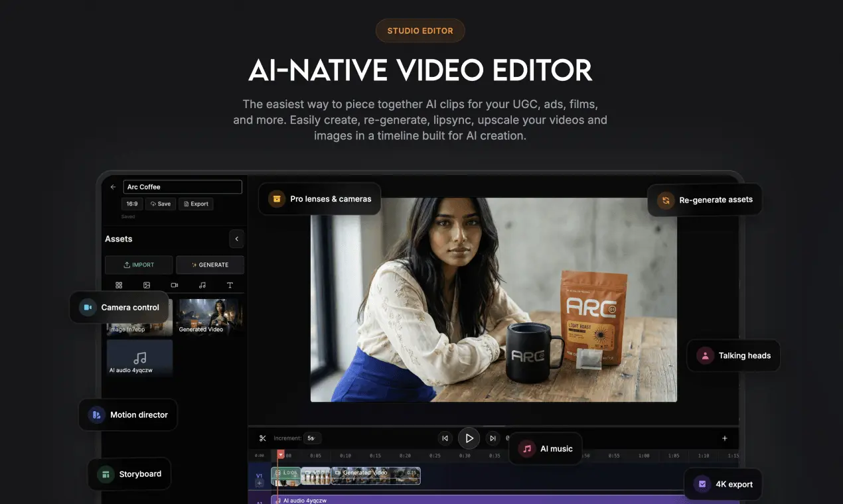843x504 pixels.
Task: Skip to the start of the timeline
Action: point(445,438)
